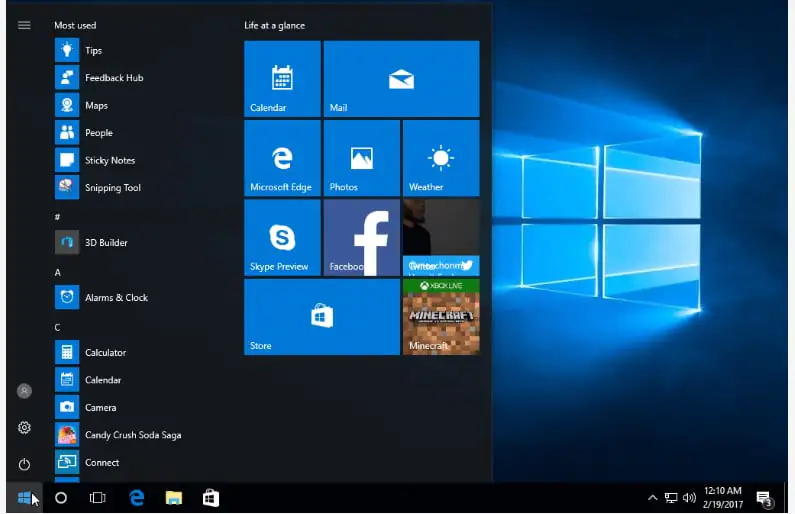Image resolution: width=795 pixels, height=514 pixels.
Task: Open the power options button
Action: tap(24, 464)
